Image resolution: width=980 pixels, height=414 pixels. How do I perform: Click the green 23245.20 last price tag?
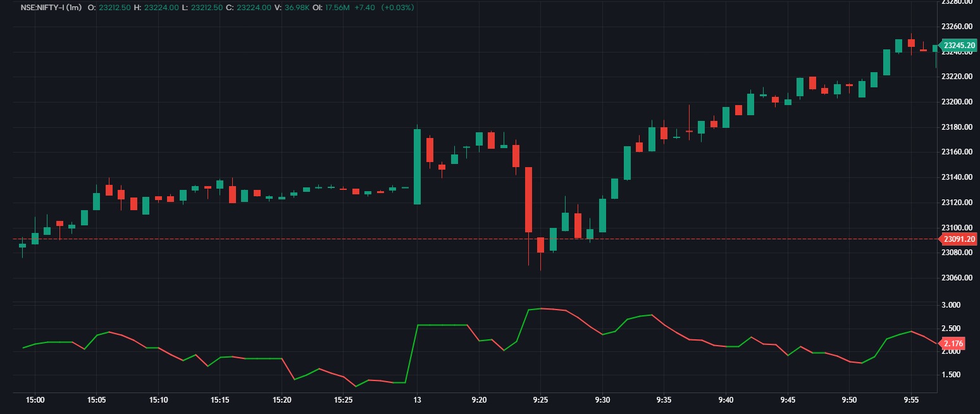pos(958,46)
